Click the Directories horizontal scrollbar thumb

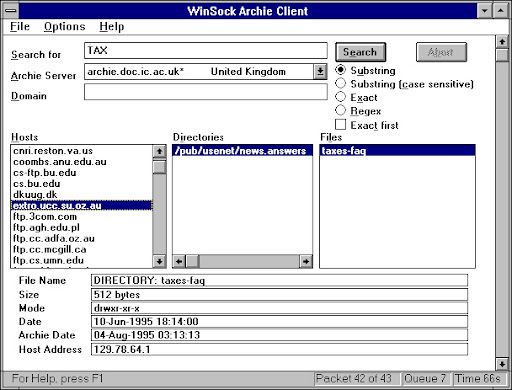pyautogui.click(x=192, y=261)
